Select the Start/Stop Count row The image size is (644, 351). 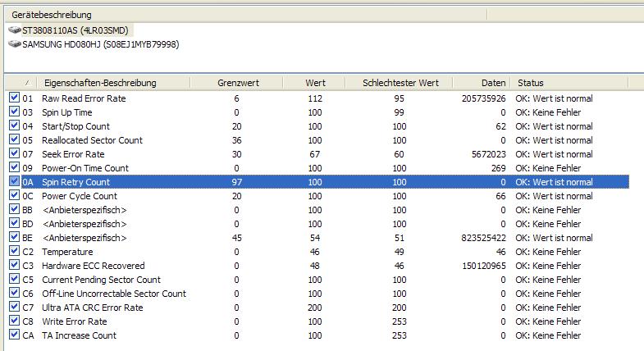pos(318,126)
